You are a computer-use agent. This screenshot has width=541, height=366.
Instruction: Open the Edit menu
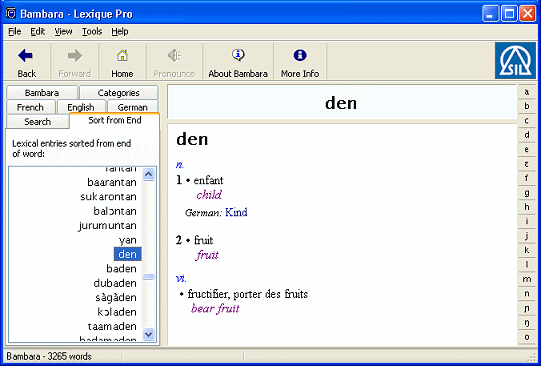38,32
